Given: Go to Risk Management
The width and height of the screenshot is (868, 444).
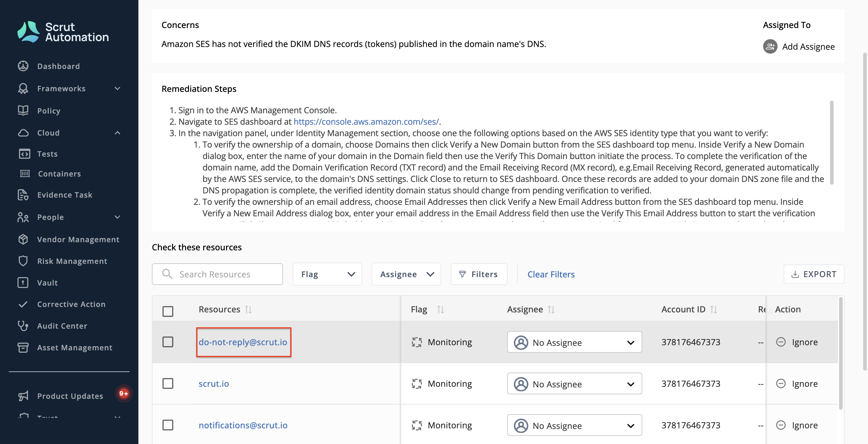Looking at the screenshot, I should point(72,261).
